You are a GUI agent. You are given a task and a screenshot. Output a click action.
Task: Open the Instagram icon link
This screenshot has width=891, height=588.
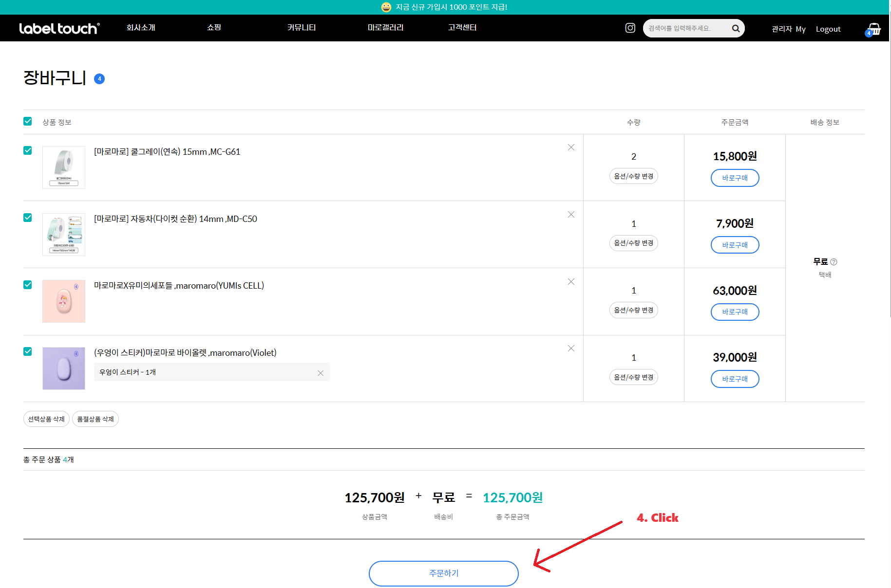630,28
